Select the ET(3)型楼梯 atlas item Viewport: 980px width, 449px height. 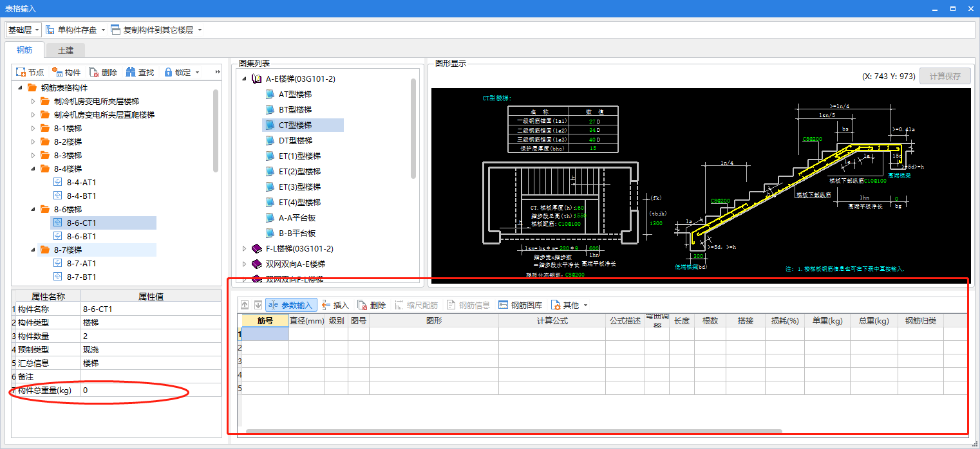coord(299,187)
